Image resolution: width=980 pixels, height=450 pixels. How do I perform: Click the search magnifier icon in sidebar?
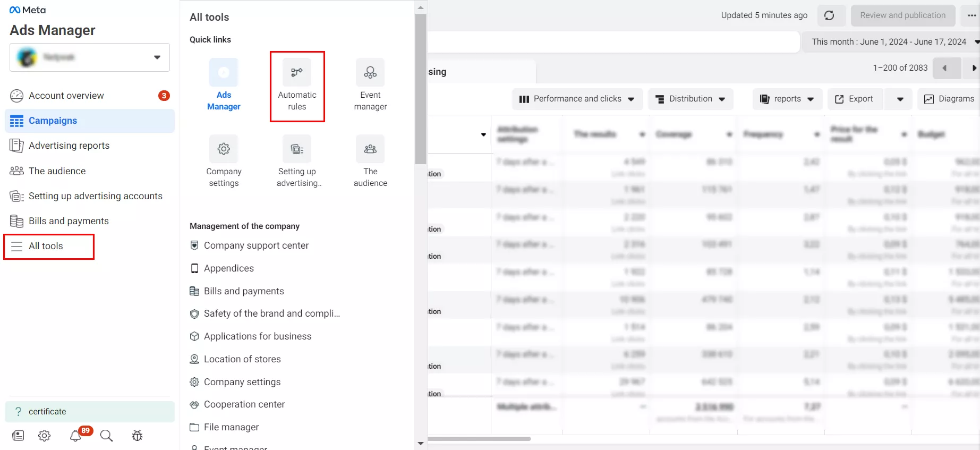[106, 436]
